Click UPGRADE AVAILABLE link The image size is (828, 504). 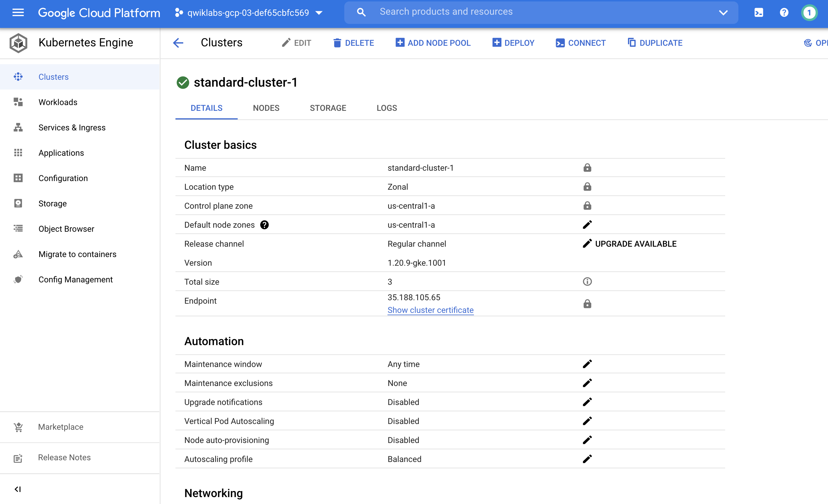click(636, 244)
